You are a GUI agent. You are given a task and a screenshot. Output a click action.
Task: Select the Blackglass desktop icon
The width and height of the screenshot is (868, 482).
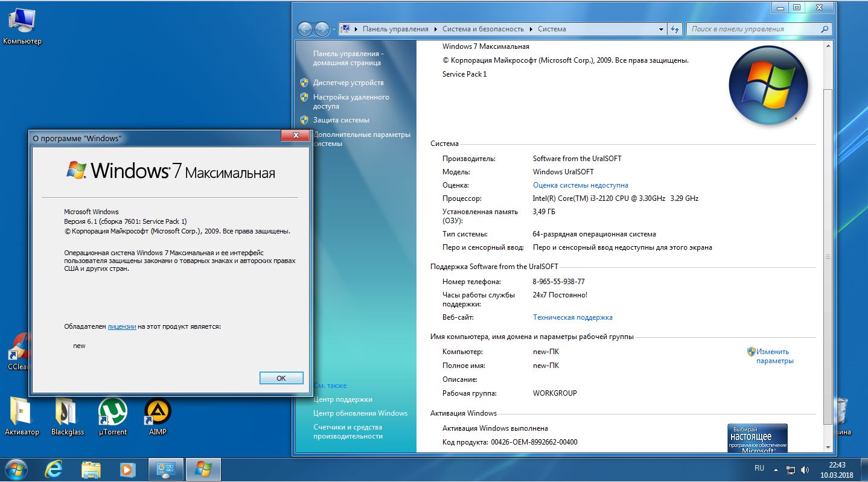tap(67, 416)
